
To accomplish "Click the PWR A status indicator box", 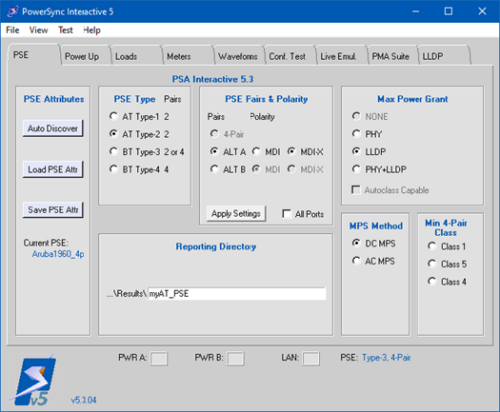I will point(159,359).
